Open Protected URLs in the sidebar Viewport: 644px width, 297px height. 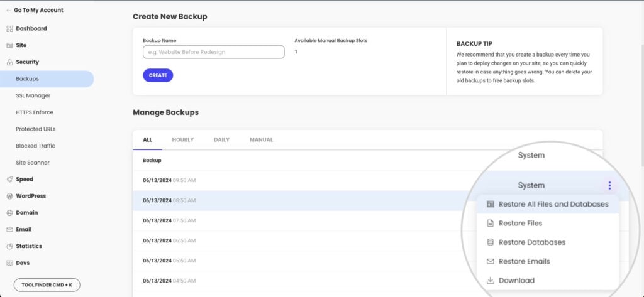(x=36, y=129)
